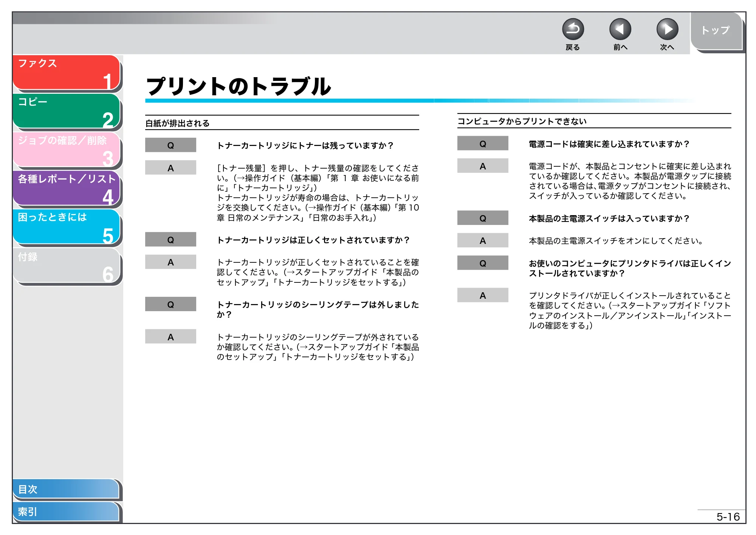Go to previous page with 前へ icon
This screenshot has width=756, height=535.
[x=620, y=29]
